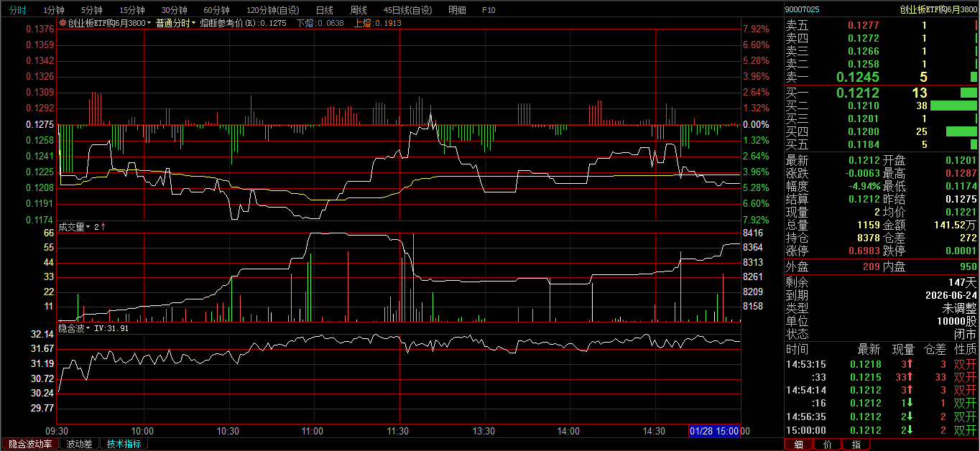Click the green bar next to 卖一 volume
The image size is (980, 451).
click(x=974, y=77)
